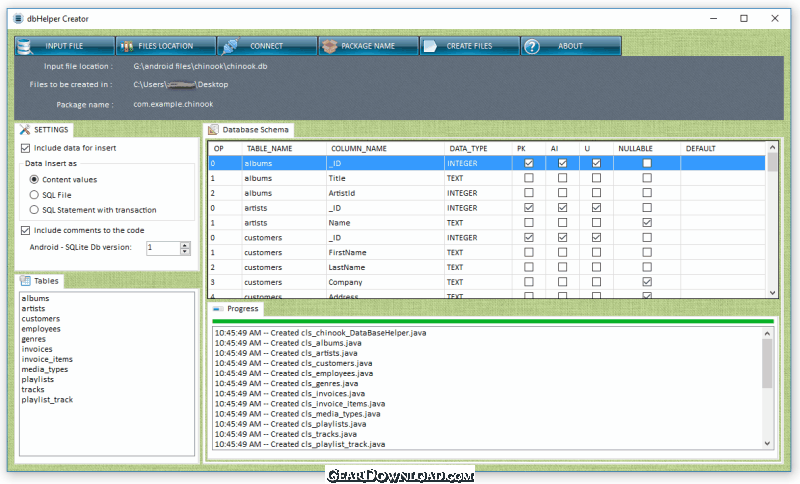
Task: Click the CREATE FILES page icon
Action: point(430,46)
